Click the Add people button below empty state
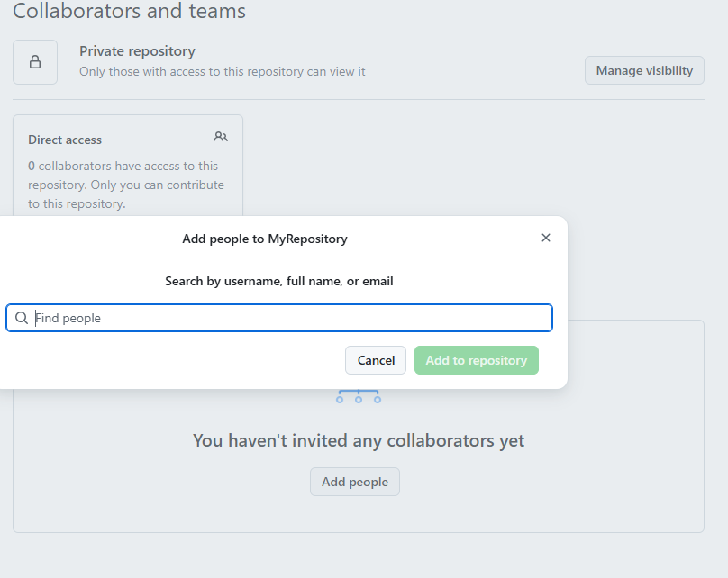 coord(355,482)
